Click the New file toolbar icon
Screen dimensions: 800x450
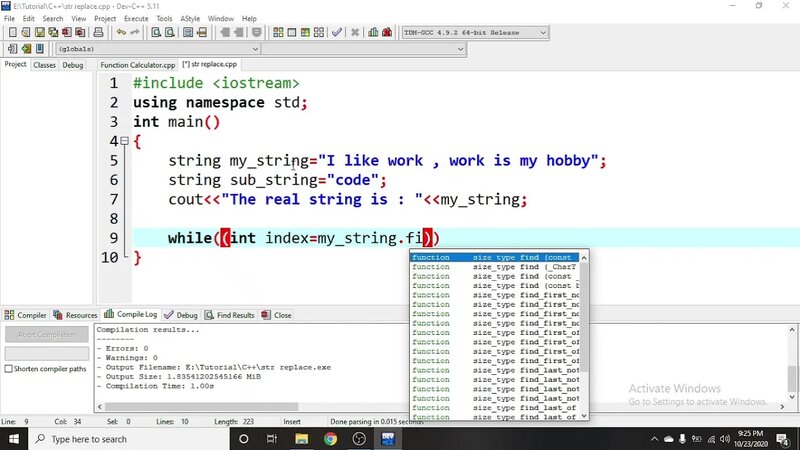tap(13, 33)
